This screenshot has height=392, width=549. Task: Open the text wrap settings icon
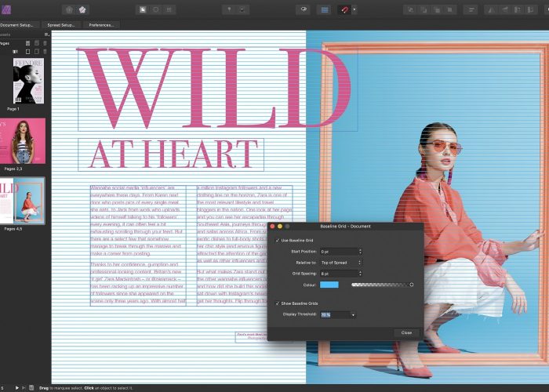(471, 9)
